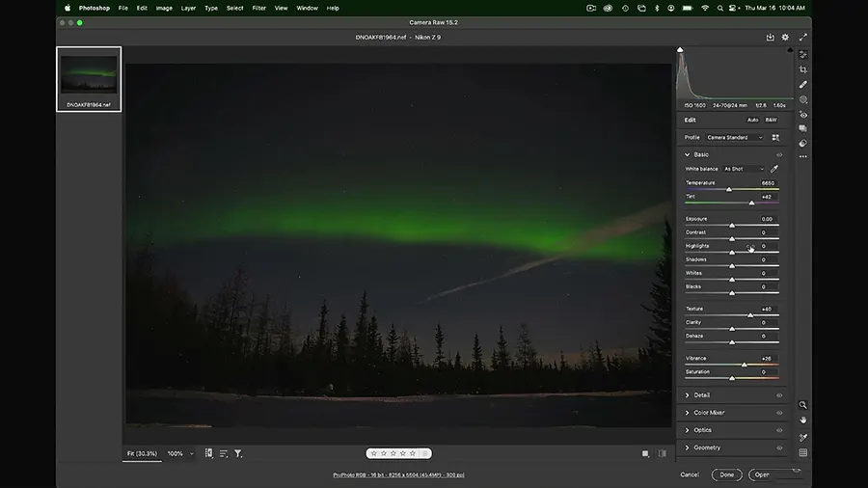This screenshot has width=868, height=488.
Task: Click the Done button
Action: click(x=726, y=474)
